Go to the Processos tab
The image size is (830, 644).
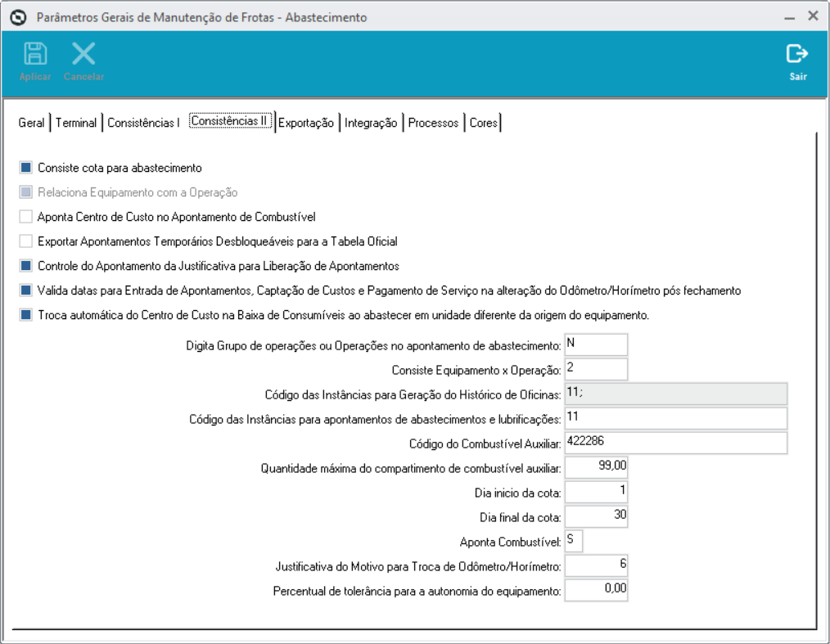click(433, 123)
